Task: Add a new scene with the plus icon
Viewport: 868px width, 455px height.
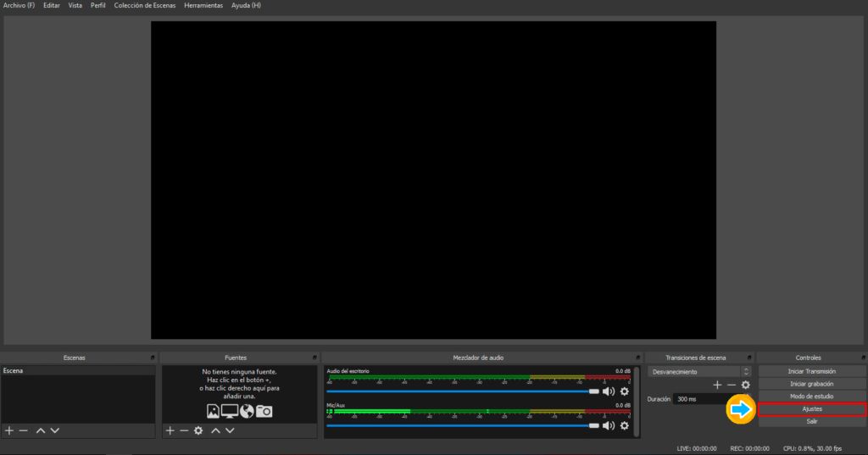Action: pos(9,430)
